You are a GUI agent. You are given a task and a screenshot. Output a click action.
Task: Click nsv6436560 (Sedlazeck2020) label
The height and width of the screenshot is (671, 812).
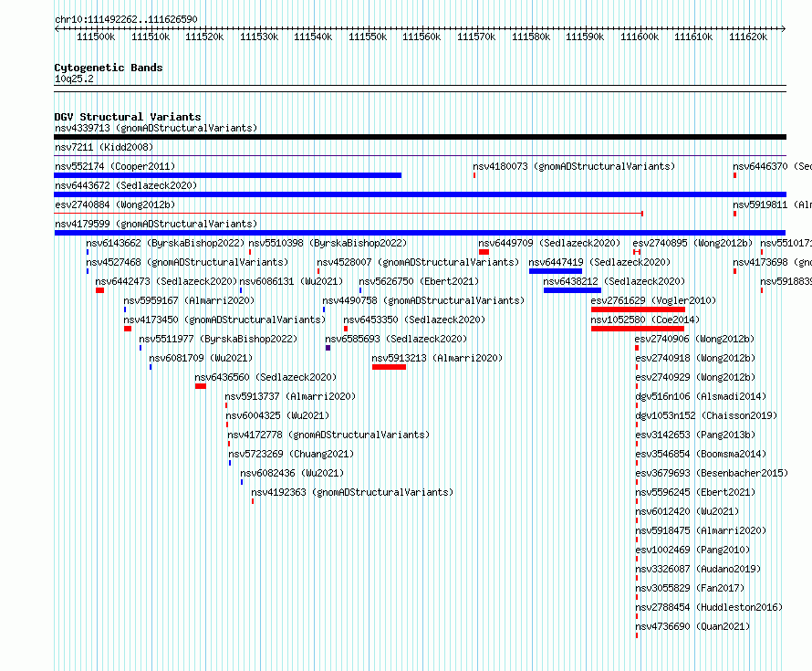tap(265, 377)
